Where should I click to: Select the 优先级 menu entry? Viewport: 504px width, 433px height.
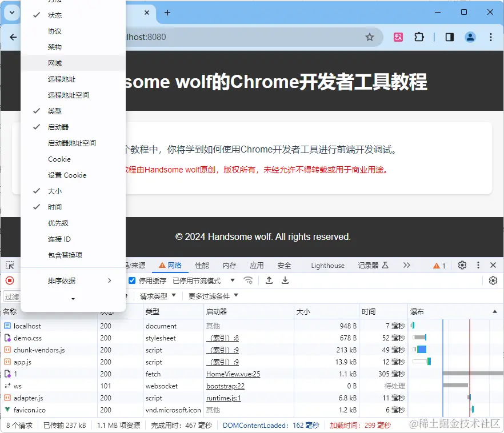tap(73, 223)
